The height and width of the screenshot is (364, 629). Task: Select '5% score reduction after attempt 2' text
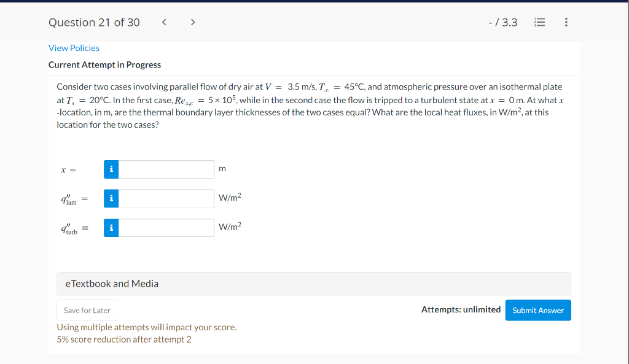pos(124,339)
